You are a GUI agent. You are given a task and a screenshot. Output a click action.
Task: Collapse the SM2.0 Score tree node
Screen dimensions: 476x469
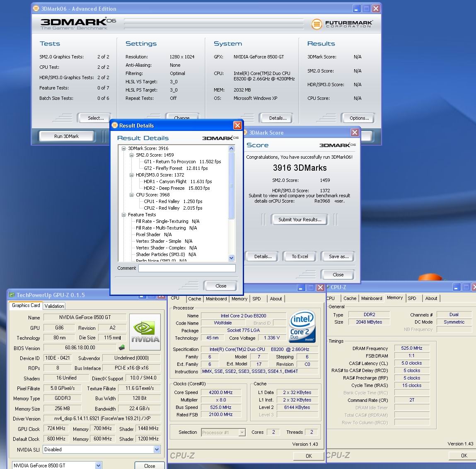click(131, 155)
